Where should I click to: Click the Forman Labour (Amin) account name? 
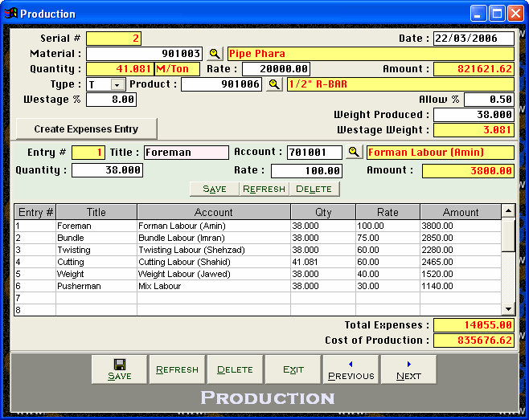point(441,153)
